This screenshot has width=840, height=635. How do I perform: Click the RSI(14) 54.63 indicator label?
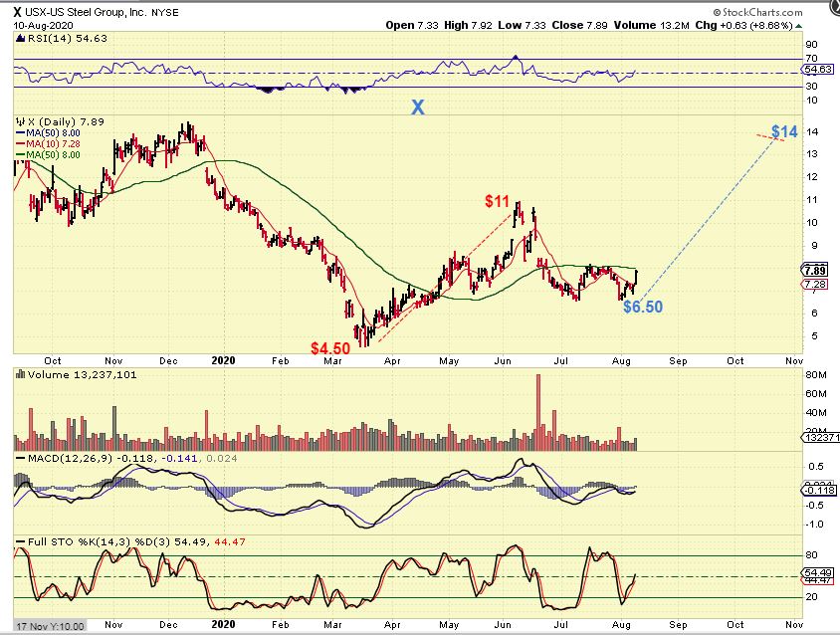[x=67, y=39]
